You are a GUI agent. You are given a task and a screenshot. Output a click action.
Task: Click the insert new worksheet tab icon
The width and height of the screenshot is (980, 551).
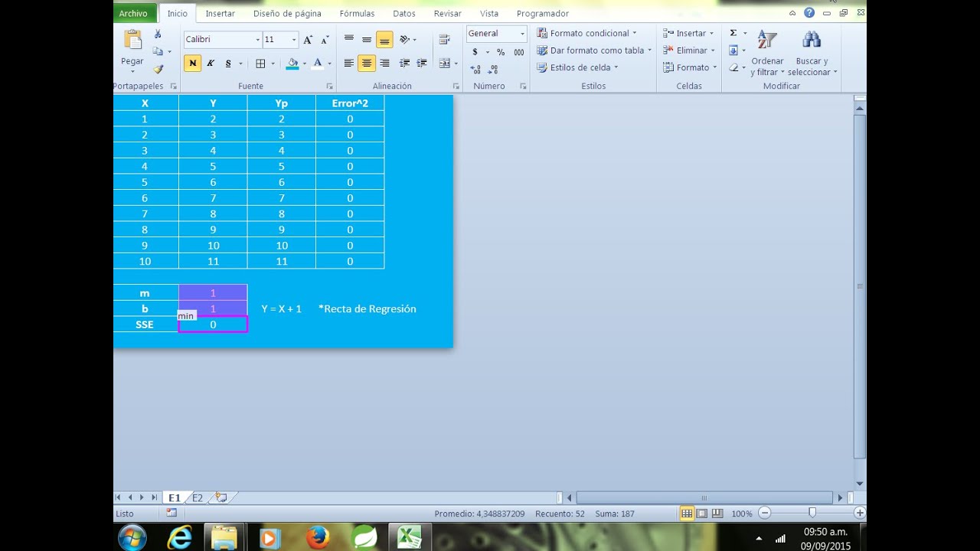pyautogui.click(x=221, y=497)
